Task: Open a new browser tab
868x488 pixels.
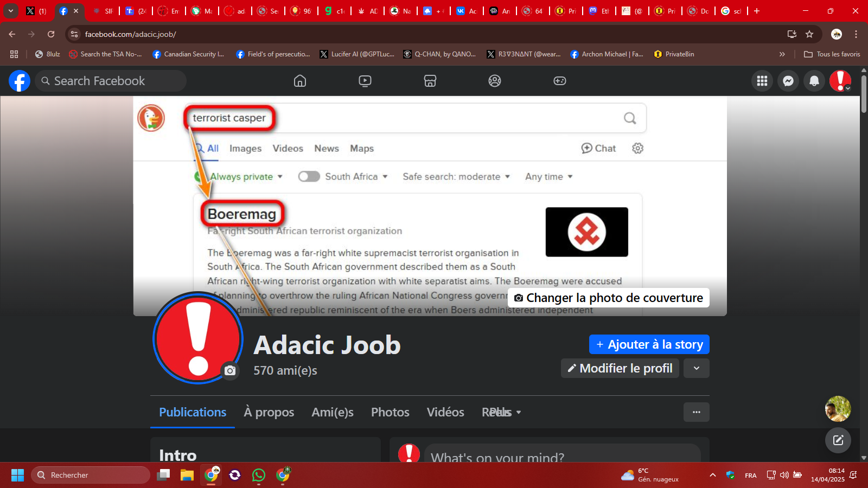Action: 757,11
